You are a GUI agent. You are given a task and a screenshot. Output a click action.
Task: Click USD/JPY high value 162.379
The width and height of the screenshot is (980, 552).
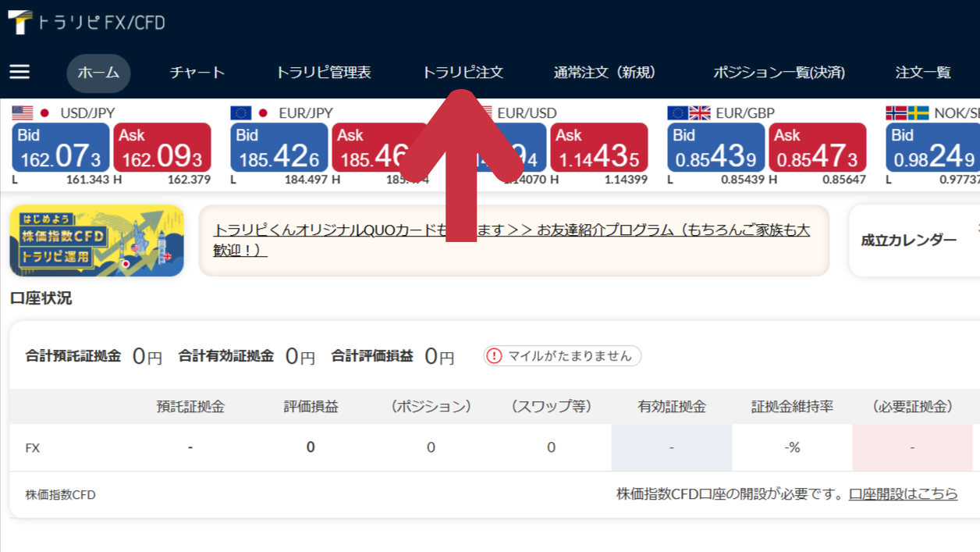(189, 180)
